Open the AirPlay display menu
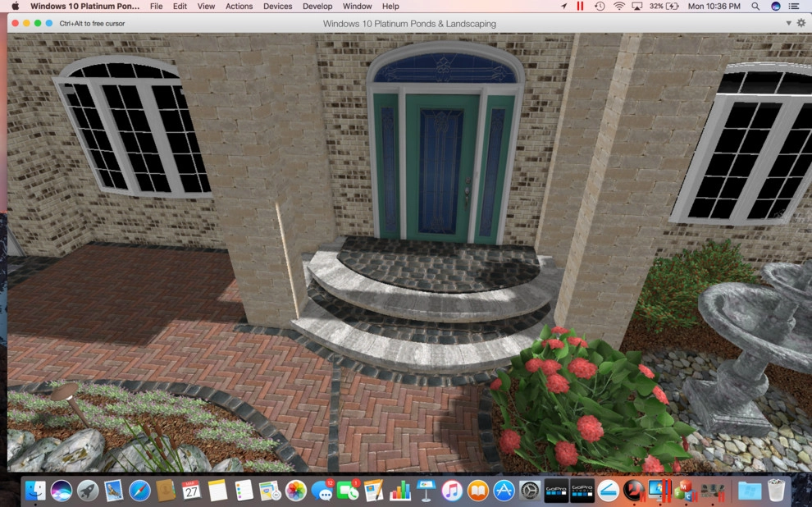The image size is (812, 507). point(637,7)
